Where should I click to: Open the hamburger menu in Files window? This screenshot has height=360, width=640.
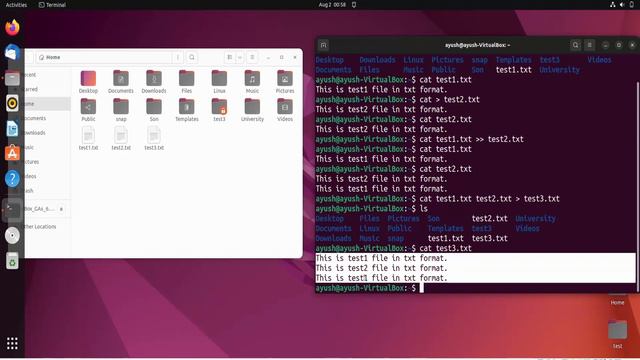[252, 58]
